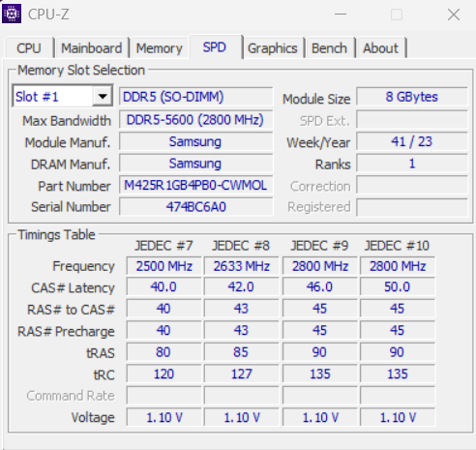Image resolution: width=476 pixels, height=450 pixels.
Task: Click the Memory Slot Selection group title
Action: click(x=81, y=70)
